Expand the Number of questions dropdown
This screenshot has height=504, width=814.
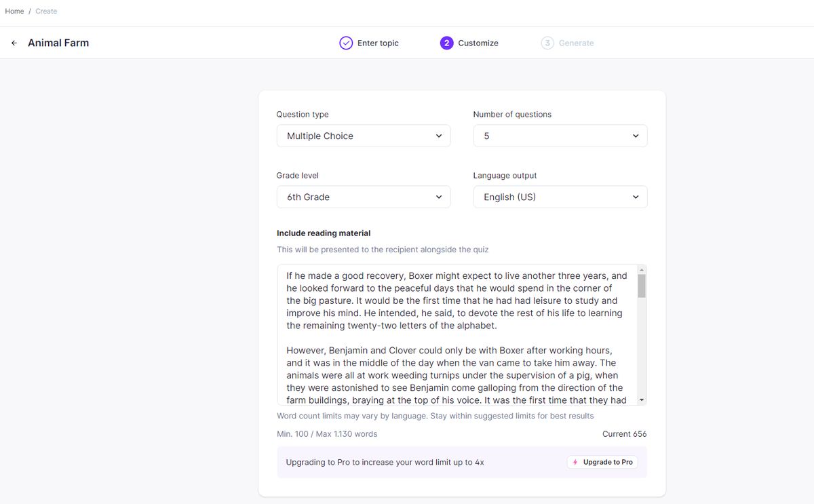tap(560, 136)
